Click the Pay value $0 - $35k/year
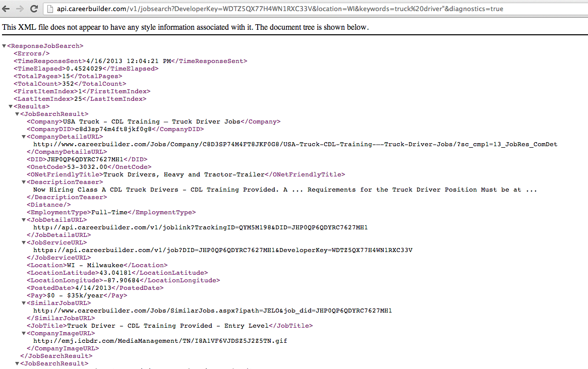588x369 pixels. (75, 295)
